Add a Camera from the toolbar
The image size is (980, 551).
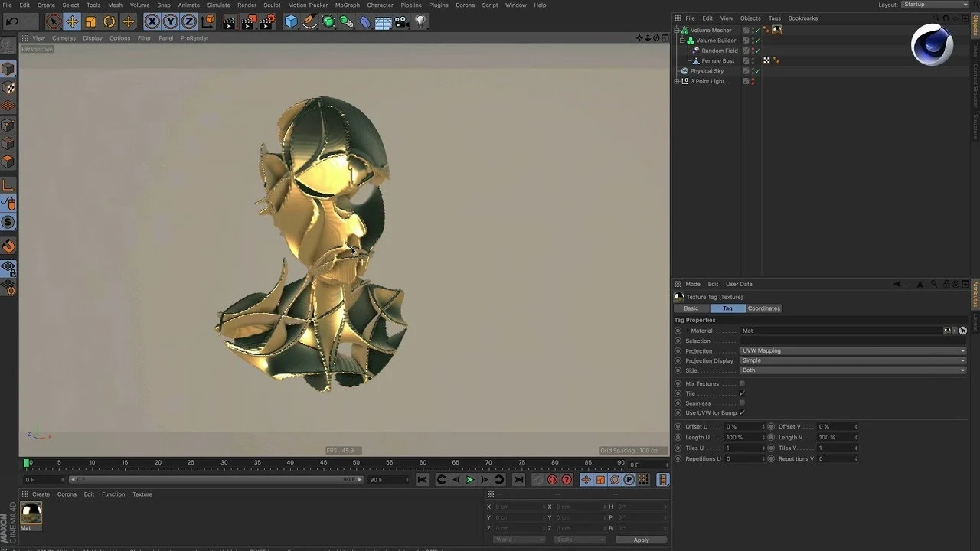click(401, 21)
